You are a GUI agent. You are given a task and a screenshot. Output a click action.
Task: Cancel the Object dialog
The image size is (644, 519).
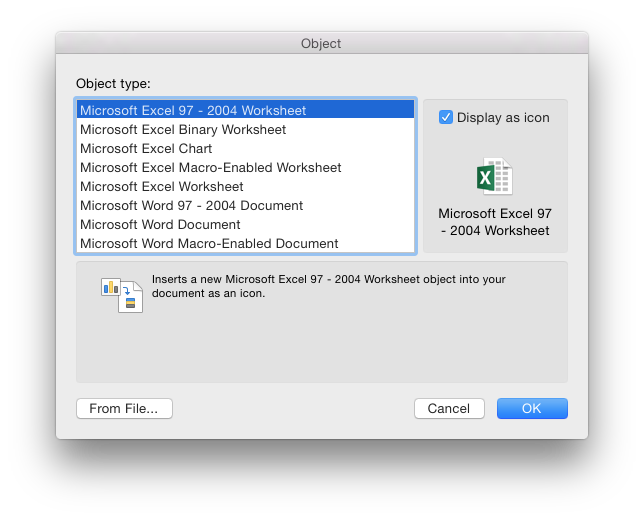(x=449, y=409)
